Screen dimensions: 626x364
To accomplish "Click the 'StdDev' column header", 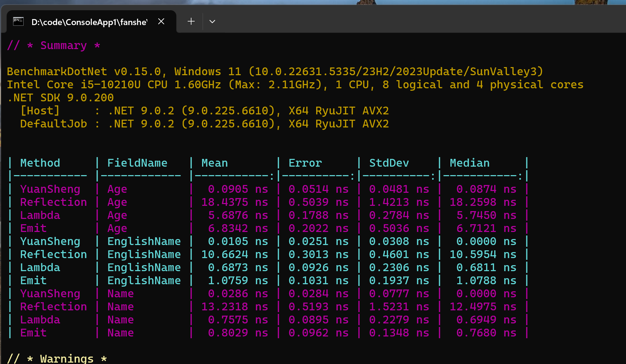I will 389,163.
